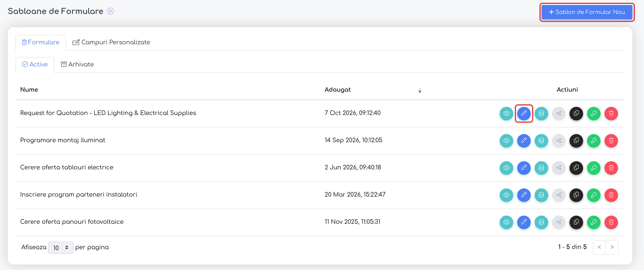Preview Cerere oferta panouri fotovoltaice eye icon
This screenshot has height=270, width=644.
pos(506,222)
